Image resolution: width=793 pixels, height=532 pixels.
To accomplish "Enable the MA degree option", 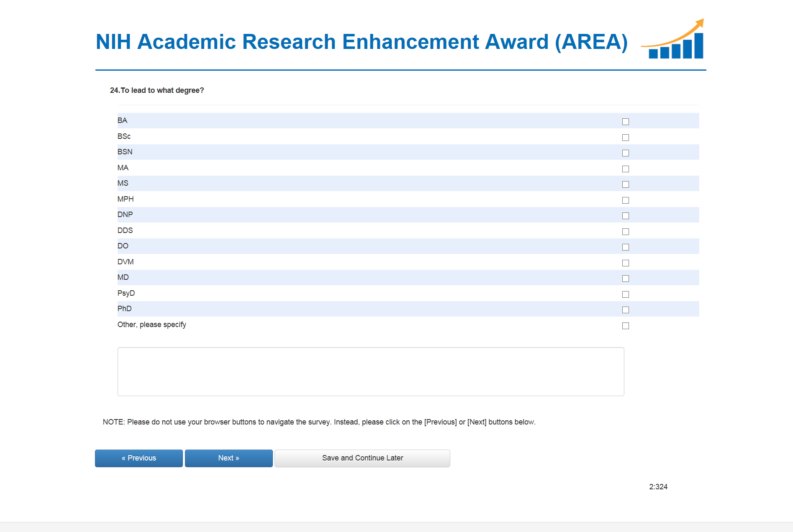I will [626, 169].
